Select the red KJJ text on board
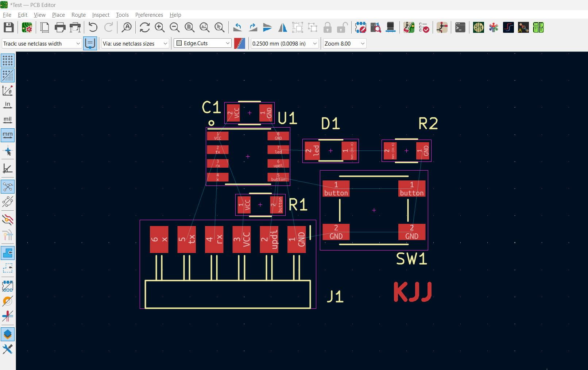This screenshot has height=370, width=588. coord(413,292)
